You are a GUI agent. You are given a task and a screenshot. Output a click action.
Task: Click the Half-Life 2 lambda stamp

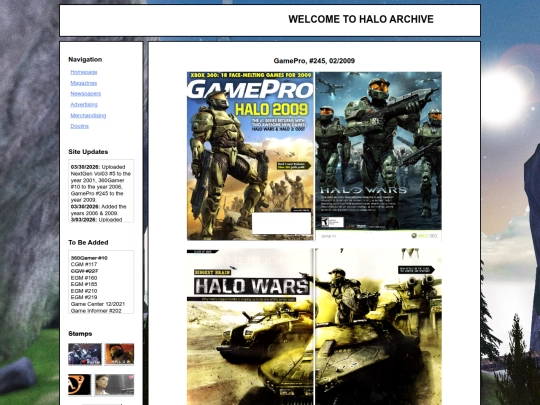click(x=80, y=384)
